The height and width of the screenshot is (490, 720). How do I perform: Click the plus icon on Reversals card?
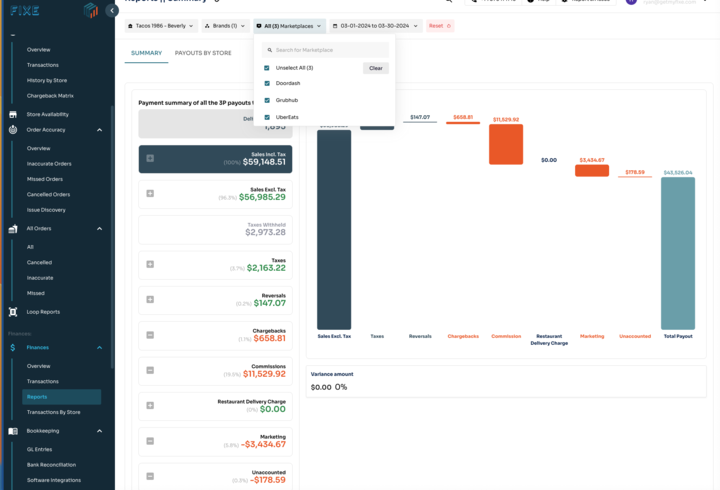click(x=150, y=299)
